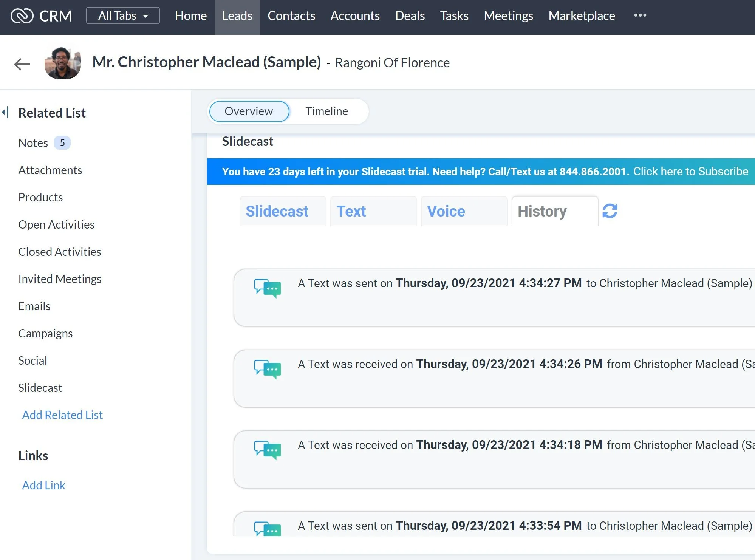
Task: Open Christopher Maclead's profile photo
Action: tap(63, 63)
